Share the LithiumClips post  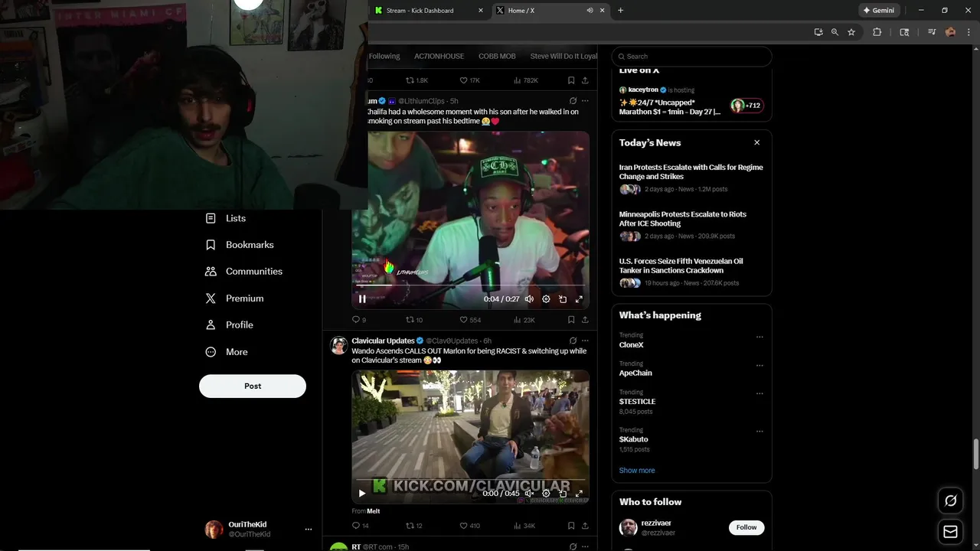pos(585,320)
